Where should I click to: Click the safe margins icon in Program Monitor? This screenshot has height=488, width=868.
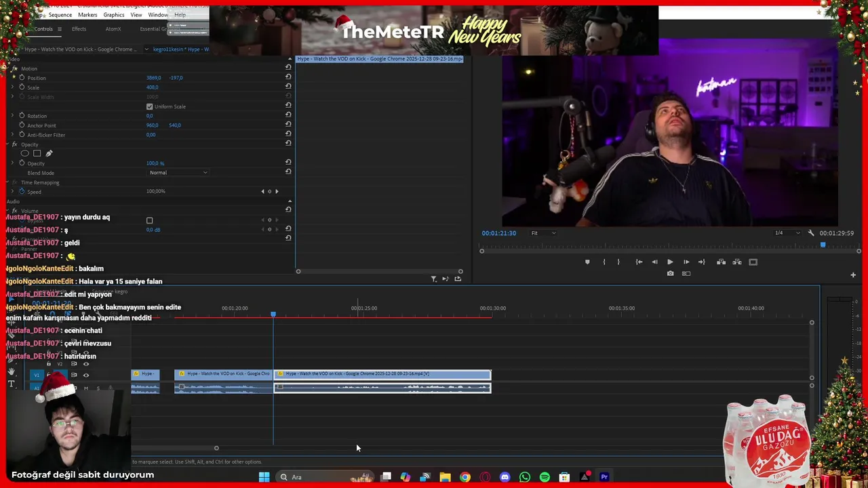pyautogui.click(x=753, y=262)
